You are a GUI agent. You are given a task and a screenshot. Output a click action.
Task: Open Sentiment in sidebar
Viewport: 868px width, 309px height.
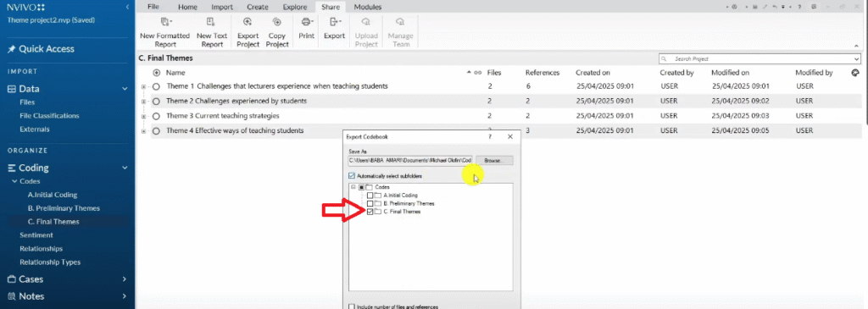(x=36, y=235)
